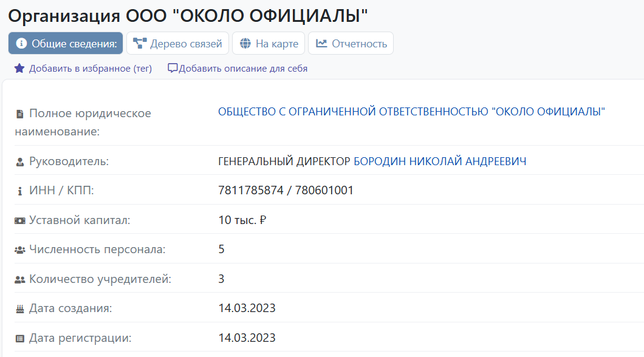Click the Полное юридическое наименование label

(83, 122)
